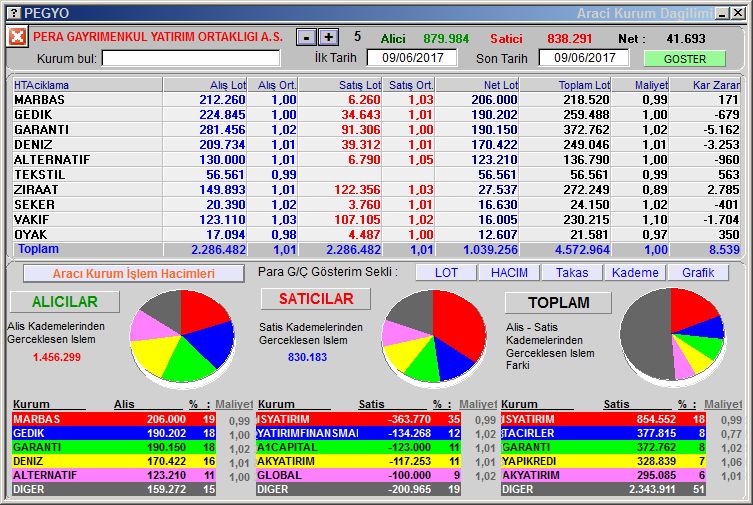The height and width of the screenshot is (505, 753).
Task: Select the SEKER row in the table
Action: [376, 204]
